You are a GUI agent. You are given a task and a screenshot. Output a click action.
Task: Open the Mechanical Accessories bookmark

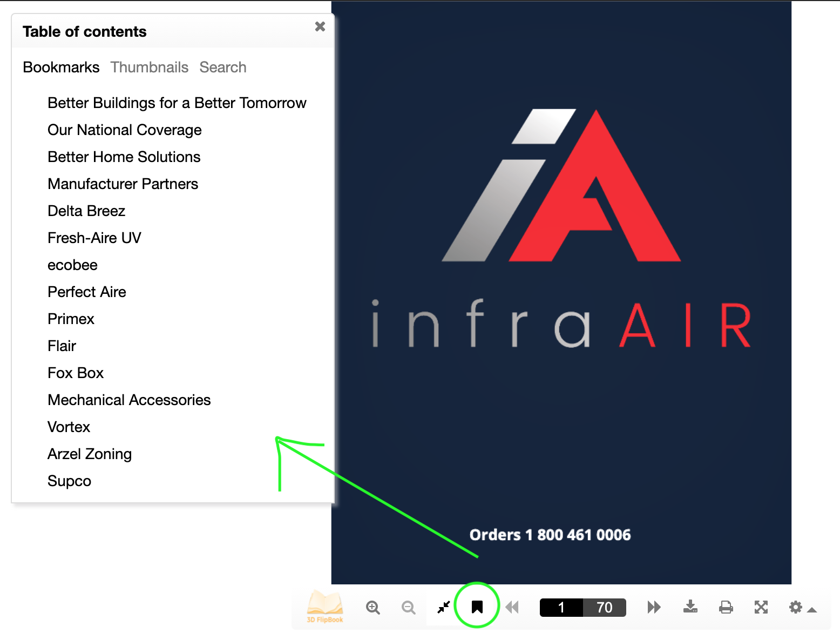129,400
